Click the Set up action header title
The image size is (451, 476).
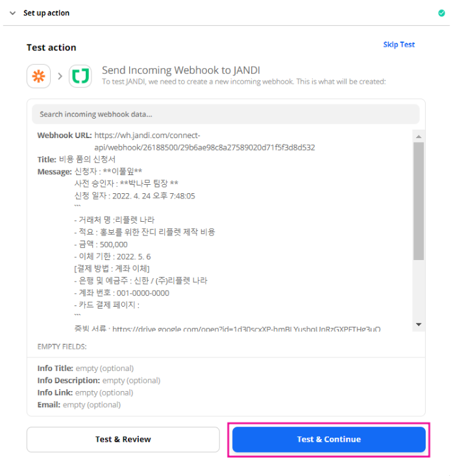tap(47, 13)
